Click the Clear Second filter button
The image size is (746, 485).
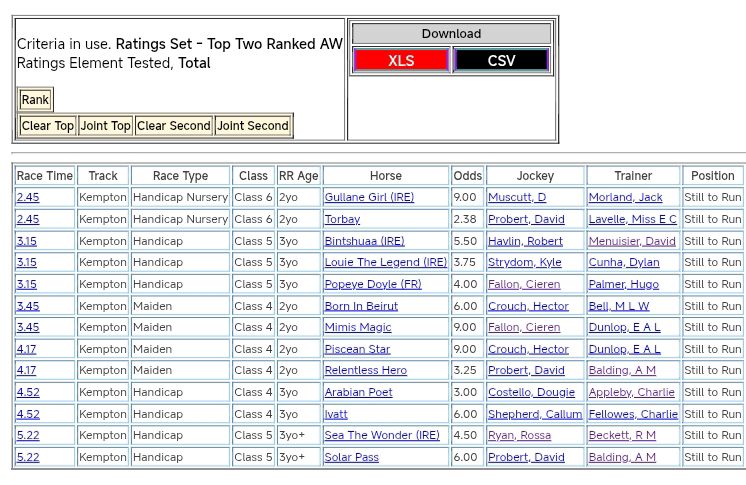click(x=174, y=126)
